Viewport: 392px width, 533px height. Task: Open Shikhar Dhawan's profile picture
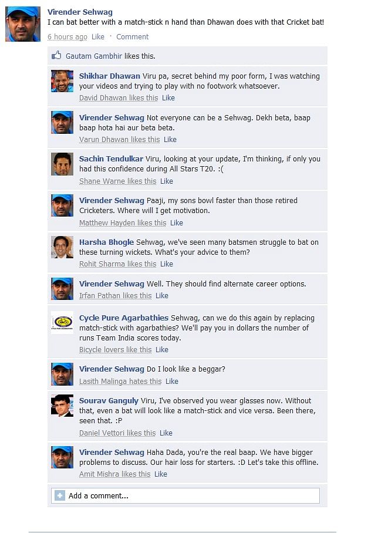pos(62,81)
